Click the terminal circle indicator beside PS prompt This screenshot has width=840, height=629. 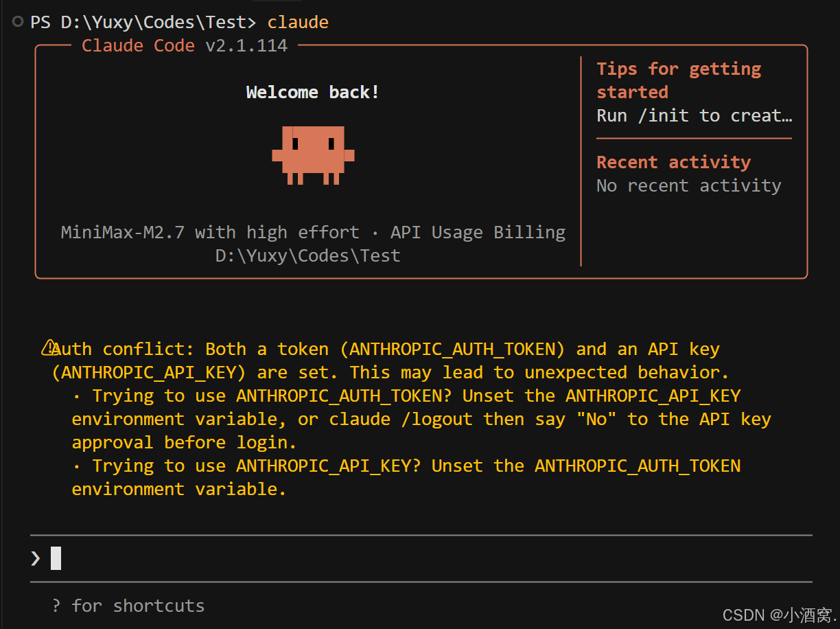click(18, 22)
